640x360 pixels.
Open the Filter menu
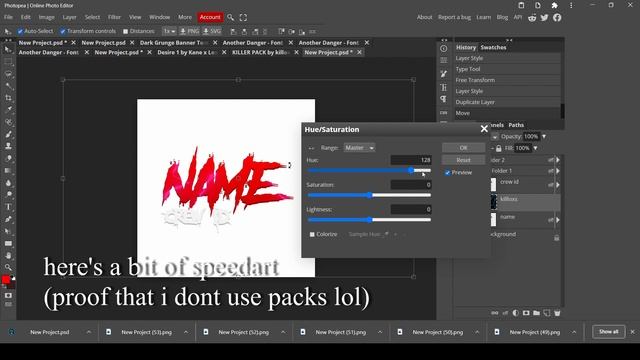pyautogui.click(x=114, y=17)
